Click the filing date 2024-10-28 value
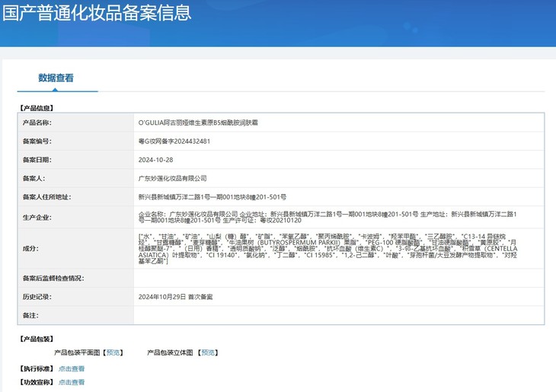556x392 pixels. [155, 160]
